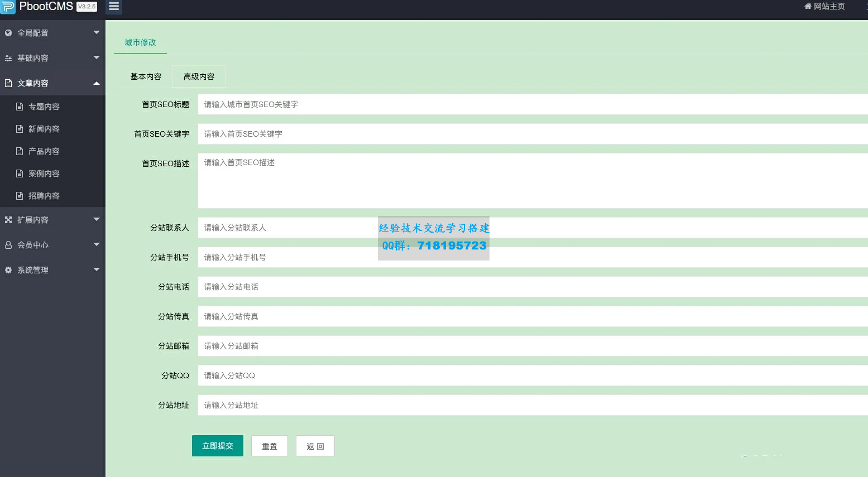Focus the 首页SEO标题 input field
Screen dimensions: 868x477
tap(533, 104)
